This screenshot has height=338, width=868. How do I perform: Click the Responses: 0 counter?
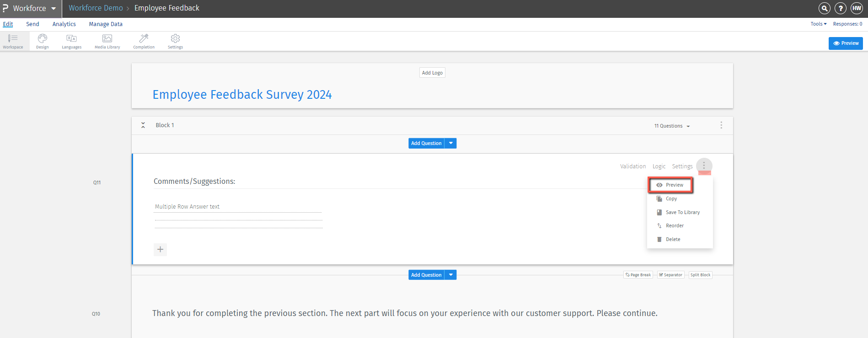[x=847, y=24]
